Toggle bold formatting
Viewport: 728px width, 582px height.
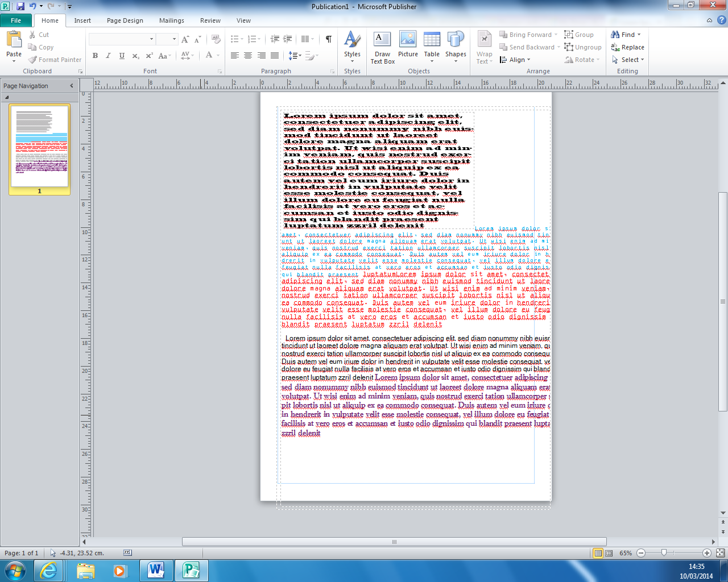click(x=95, y=56)
